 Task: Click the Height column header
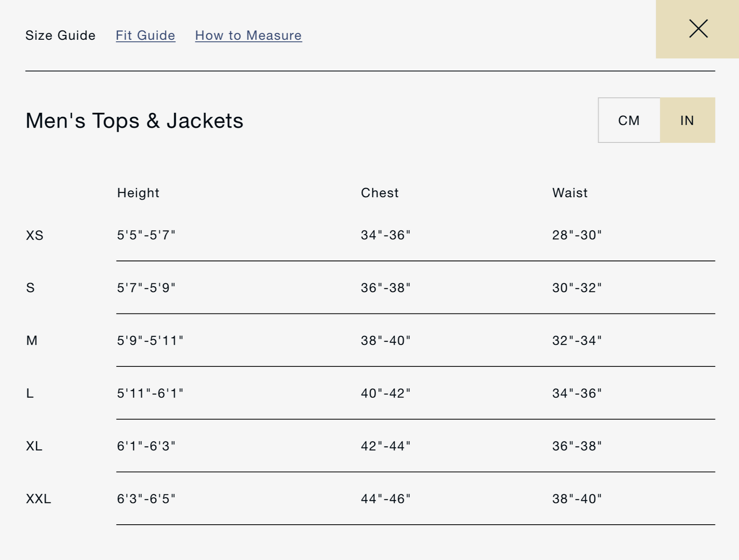point(138,193)
